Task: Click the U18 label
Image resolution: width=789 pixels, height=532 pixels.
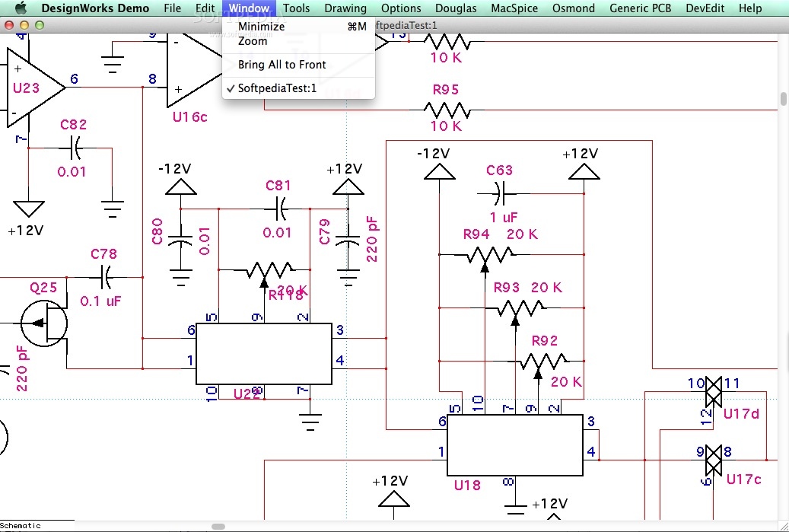Action: [467, 485]
